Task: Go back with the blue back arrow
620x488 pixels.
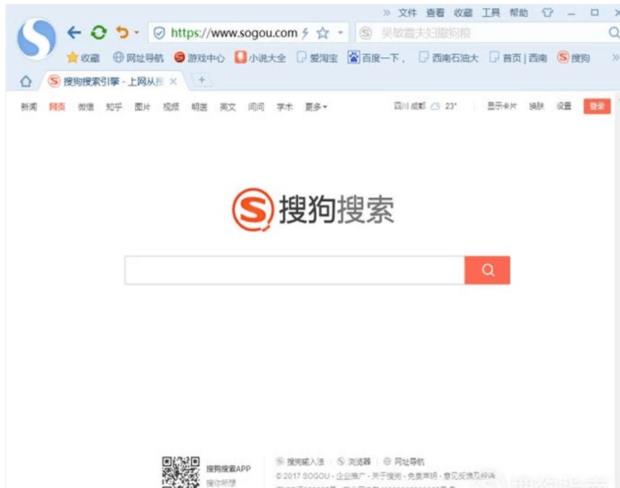Action: 74,32
